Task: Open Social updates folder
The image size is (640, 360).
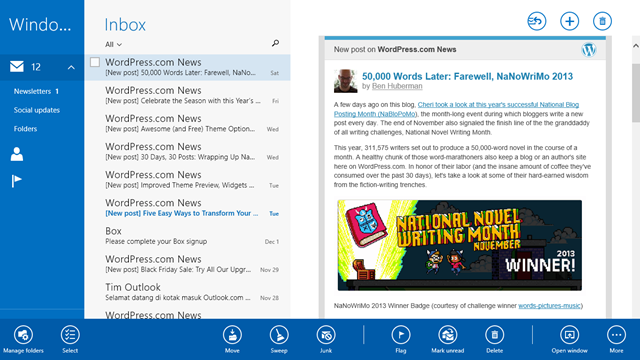Action: (37, 110)
